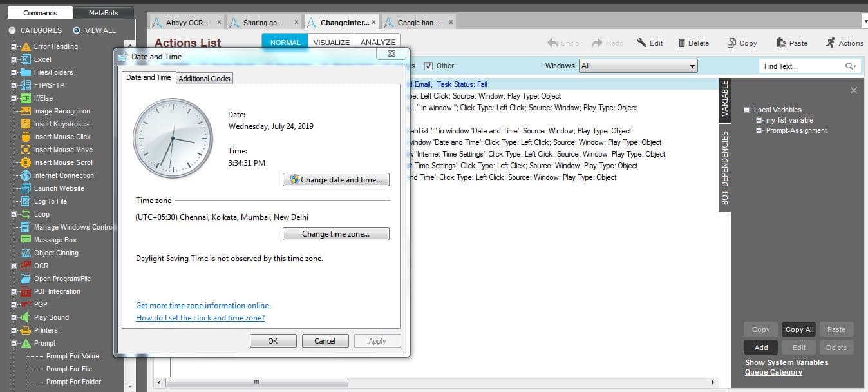The width and height of the screenshot is (868, 392).
Task: Click the OCR command icon
Action: [26, 266]
